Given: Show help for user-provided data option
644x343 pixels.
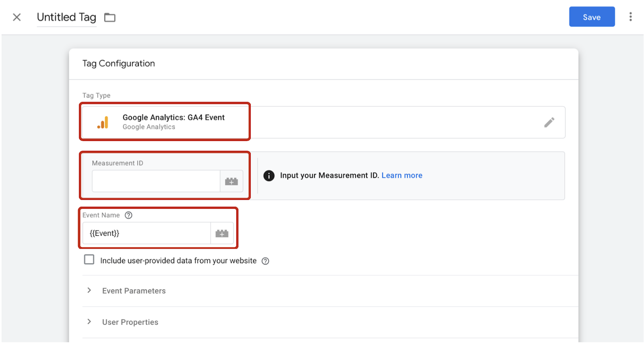Looking at the screenshot, I should (265, 261).
